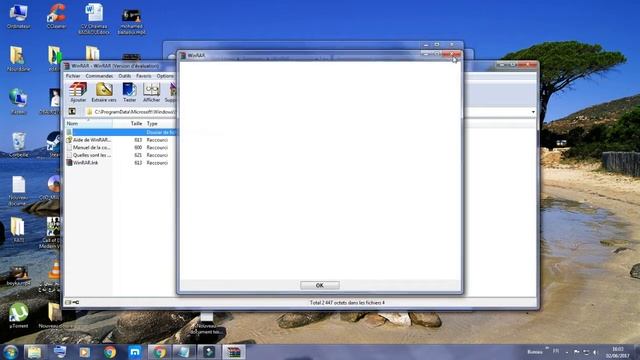
Task: Click the status text showing total octets
Action: 347,303
